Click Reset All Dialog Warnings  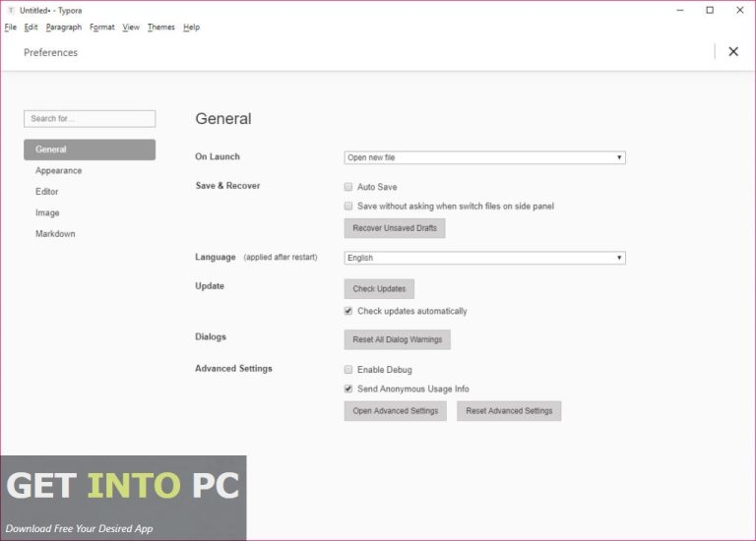click(397, 339)
